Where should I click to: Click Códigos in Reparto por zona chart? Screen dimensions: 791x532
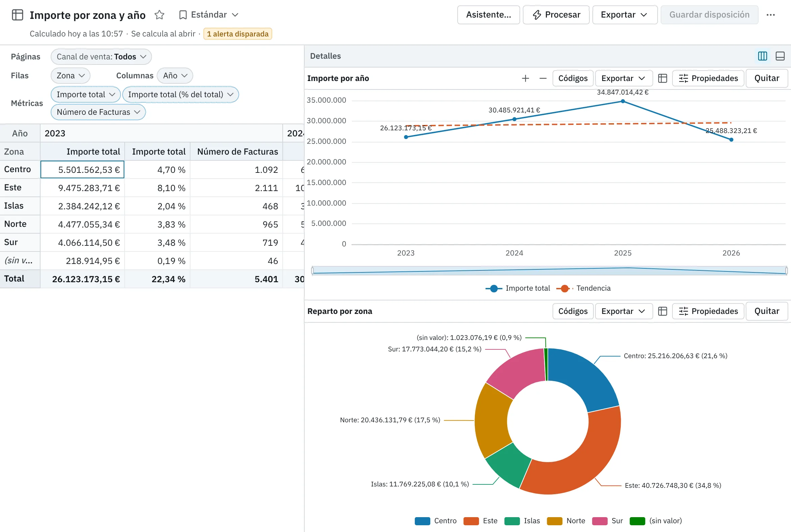click(x=573, y=311)
